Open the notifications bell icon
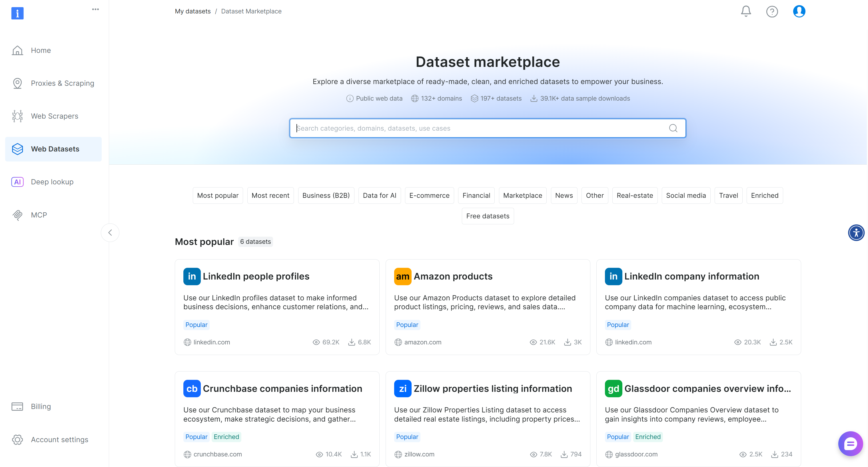868x467 pixels. (745, 11)
